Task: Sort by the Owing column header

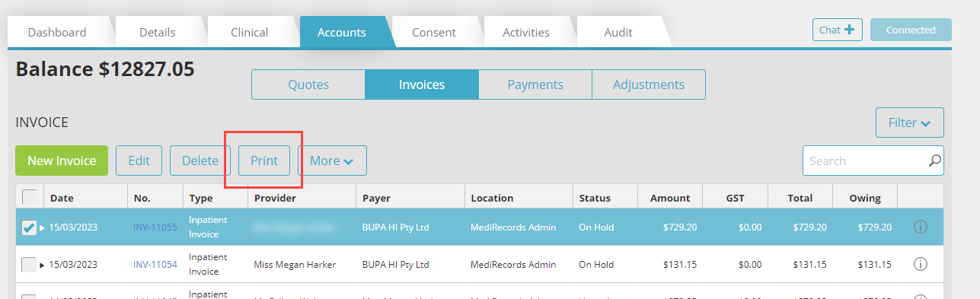Action: (865, 198)
